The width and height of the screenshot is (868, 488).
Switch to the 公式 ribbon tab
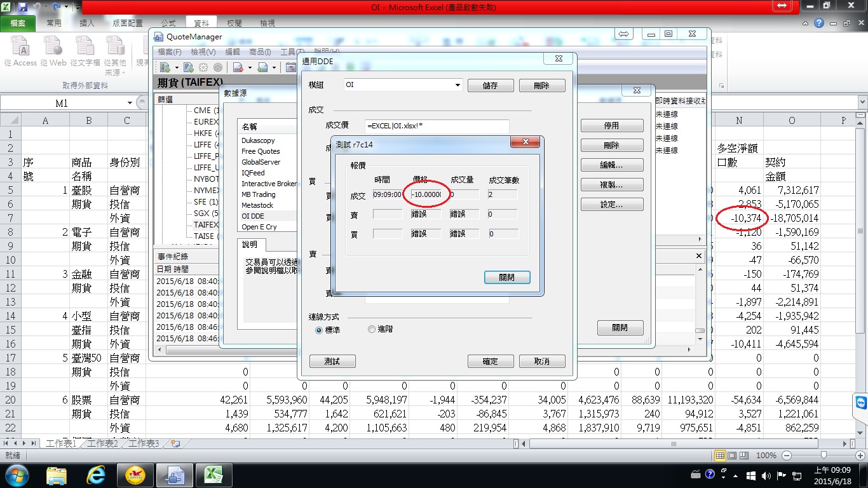point(168,23)
